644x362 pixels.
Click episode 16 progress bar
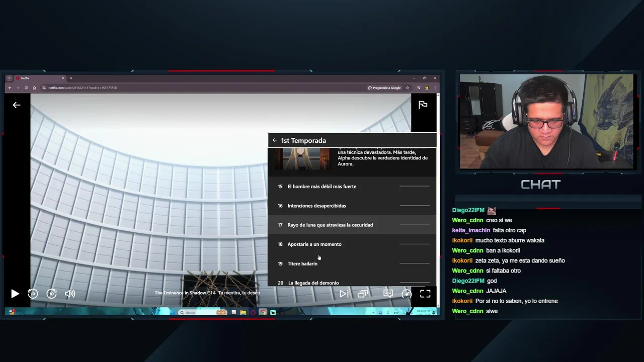click(x=415, y=206)
